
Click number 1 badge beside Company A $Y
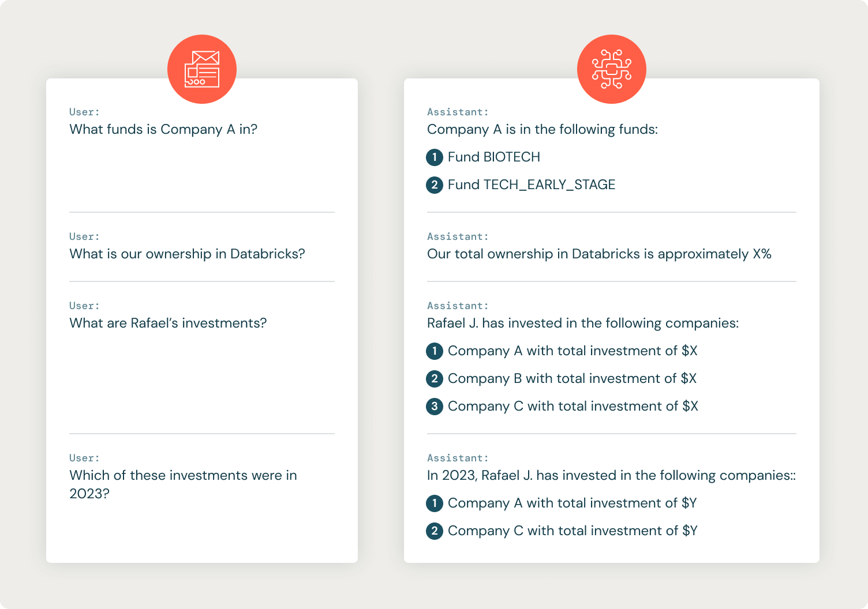[435, 503]
